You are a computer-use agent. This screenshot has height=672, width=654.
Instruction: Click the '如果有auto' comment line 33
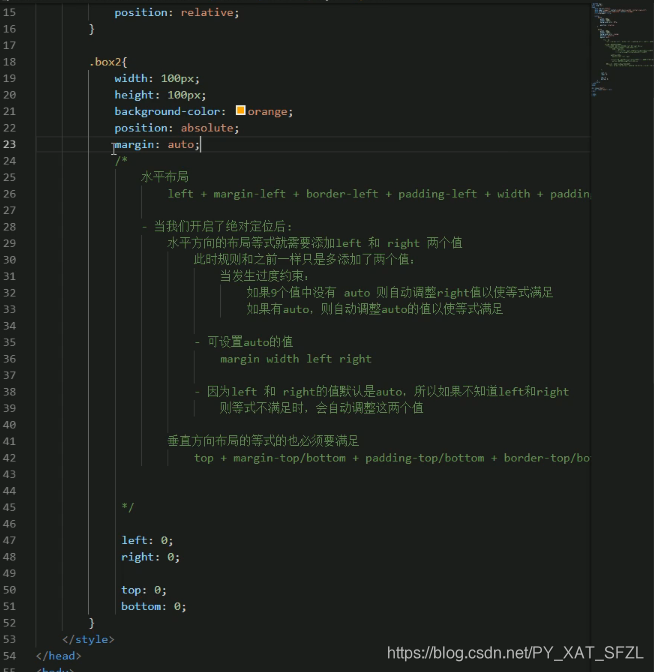click(x=375, y=309)
